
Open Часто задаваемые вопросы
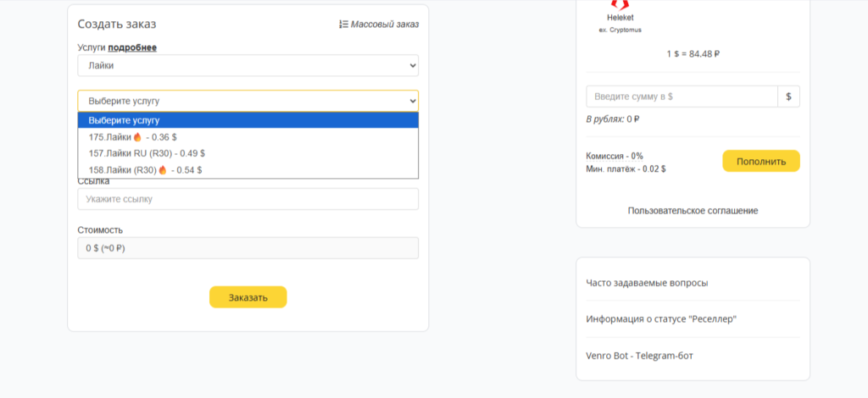click(647, 283)
